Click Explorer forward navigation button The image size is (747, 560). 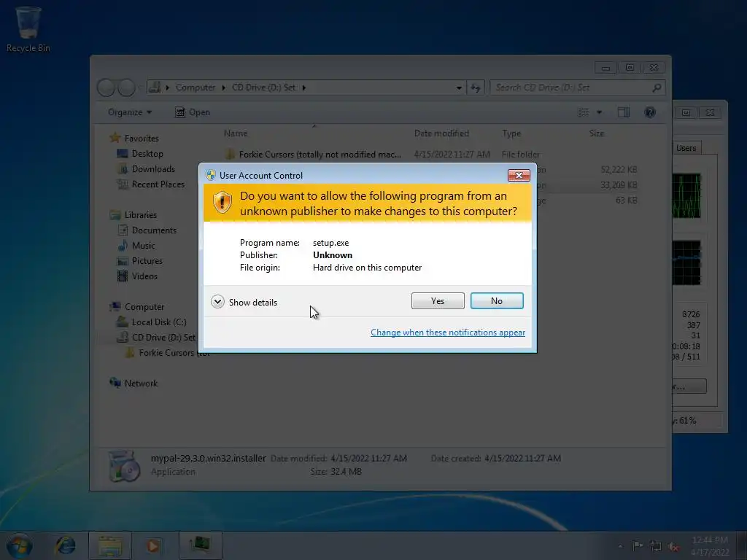[x=126, y=87]
